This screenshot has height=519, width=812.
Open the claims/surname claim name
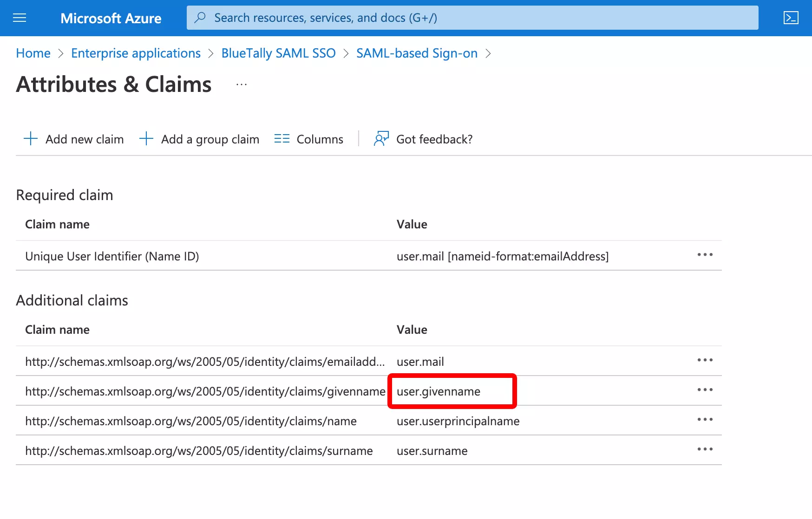[199, 451]
